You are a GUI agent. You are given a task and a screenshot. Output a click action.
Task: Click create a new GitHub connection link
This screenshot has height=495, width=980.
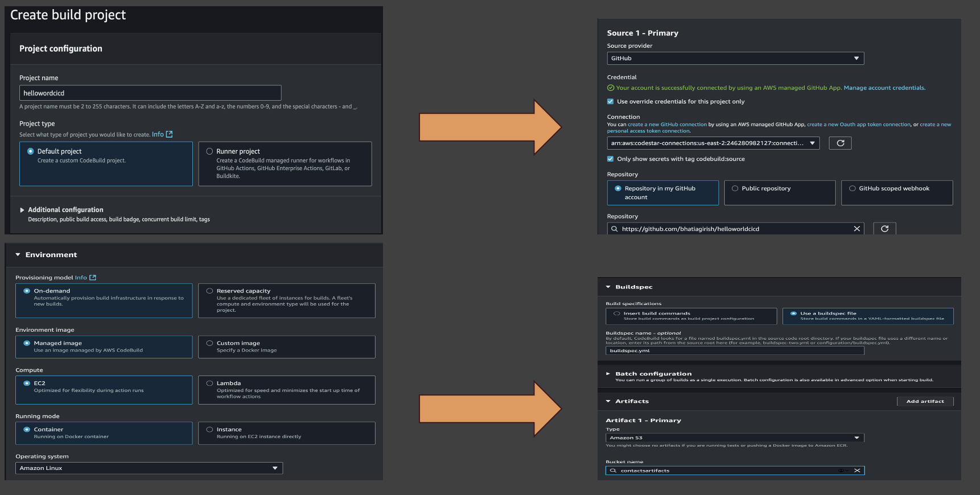coord(667,125)
